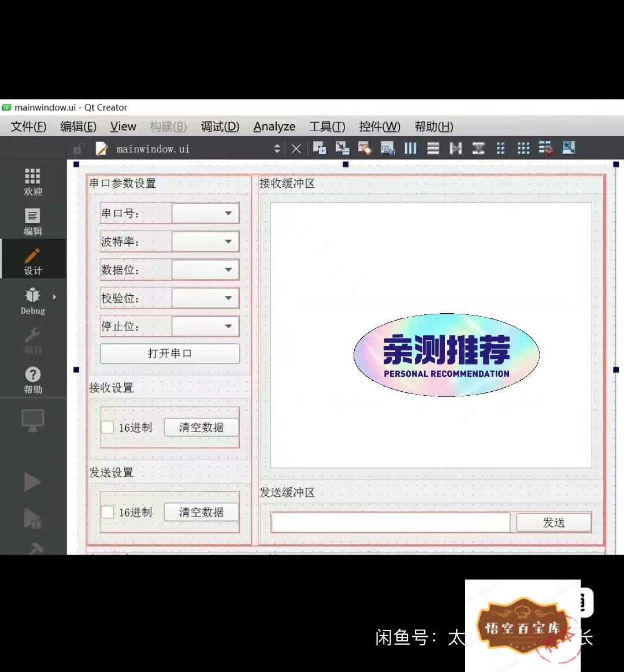Apply Lay Out Vertically in Splitter

coord(478,148)
